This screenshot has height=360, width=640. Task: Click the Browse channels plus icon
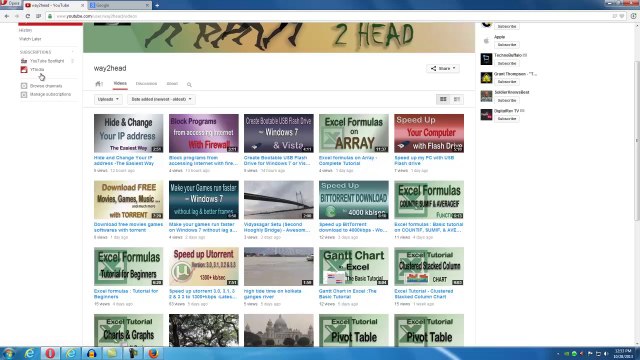(x=24, y=86)
